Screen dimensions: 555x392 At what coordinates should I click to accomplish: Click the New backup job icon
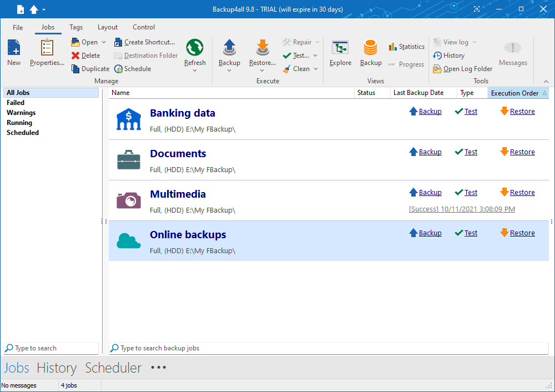point(14,47)
